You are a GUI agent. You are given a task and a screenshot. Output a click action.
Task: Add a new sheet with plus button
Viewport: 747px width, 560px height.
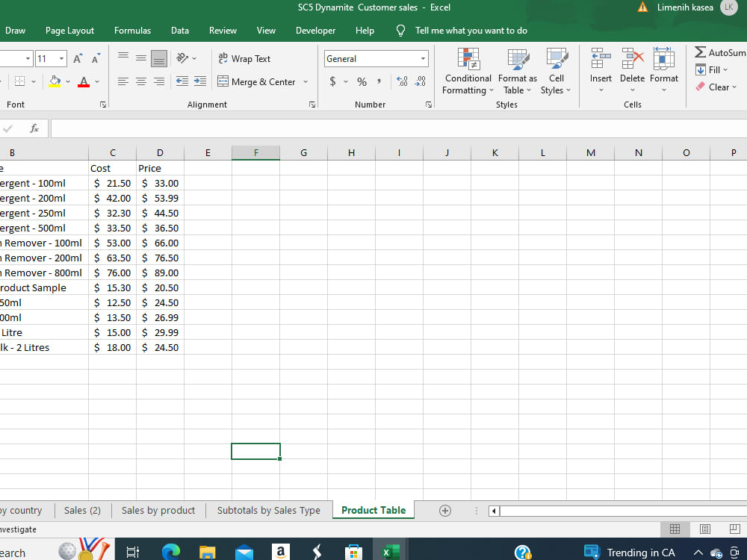(445, 511)
